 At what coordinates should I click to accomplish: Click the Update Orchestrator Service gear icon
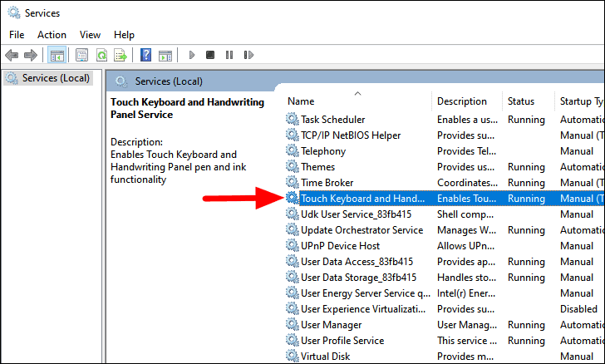pyautogui.click(x=292, y=230)
